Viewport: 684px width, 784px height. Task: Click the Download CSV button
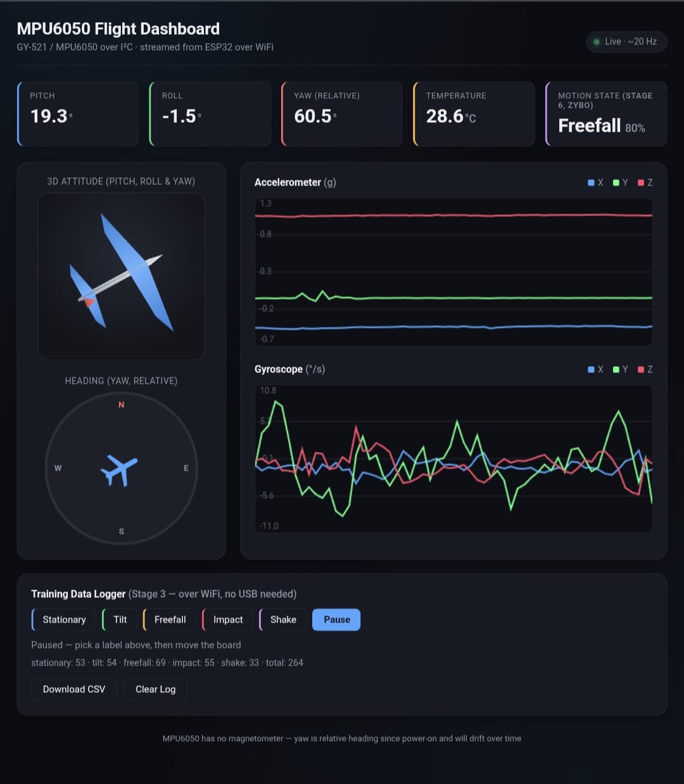click(x=74, y=689)
